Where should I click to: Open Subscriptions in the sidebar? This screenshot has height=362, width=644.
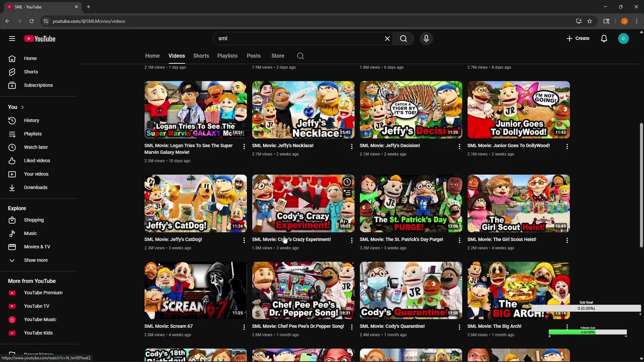pos(39,85)
